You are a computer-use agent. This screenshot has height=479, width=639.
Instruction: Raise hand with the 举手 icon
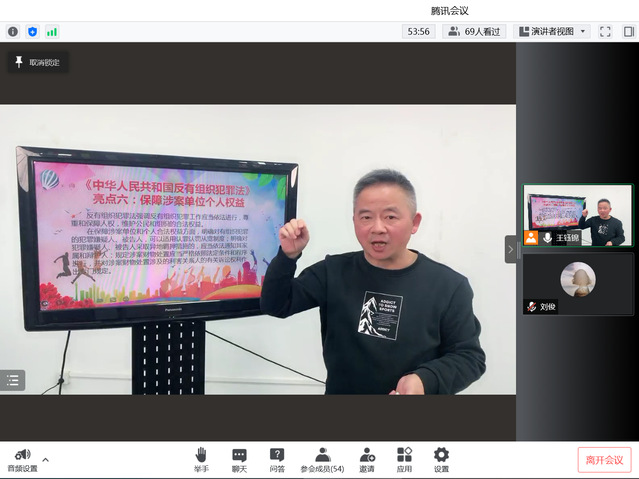point(201,460)
